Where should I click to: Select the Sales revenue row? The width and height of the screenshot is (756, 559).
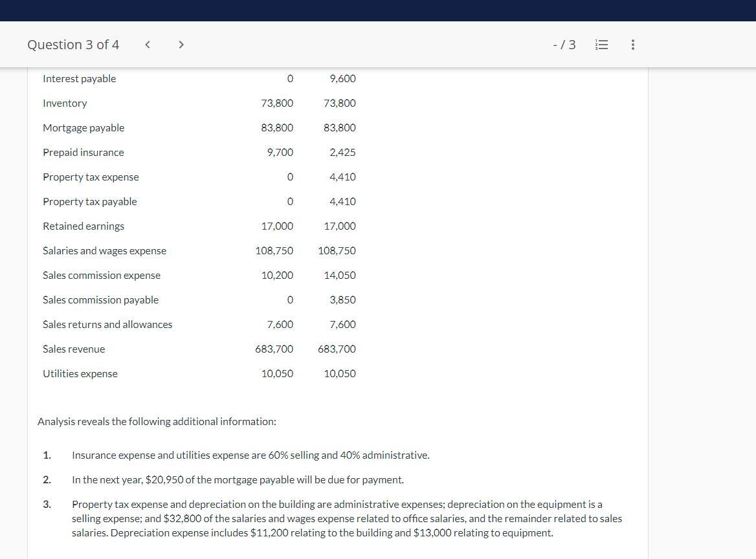pyautogui.click(x=74, y=349)
